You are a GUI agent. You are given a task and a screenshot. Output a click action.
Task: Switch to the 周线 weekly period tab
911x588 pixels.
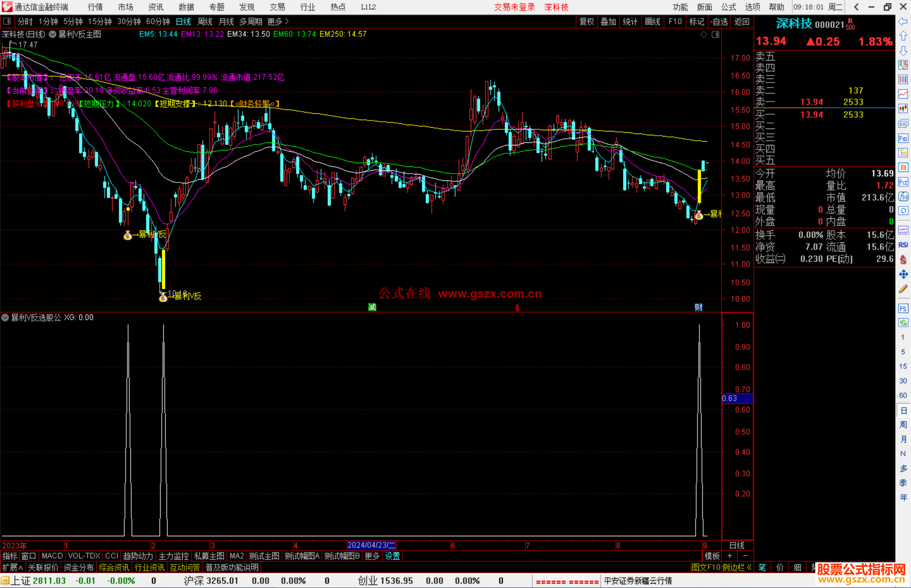click(205, 21)
